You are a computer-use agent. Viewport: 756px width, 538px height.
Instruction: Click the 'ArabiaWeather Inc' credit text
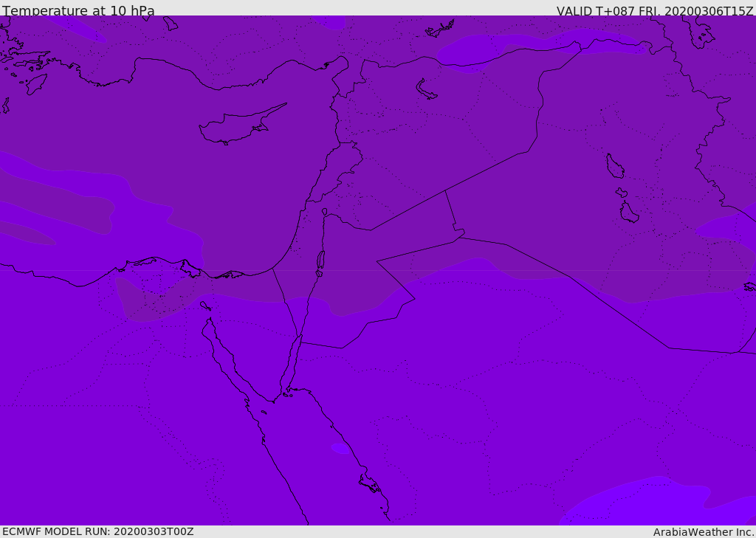click(703, 532)
